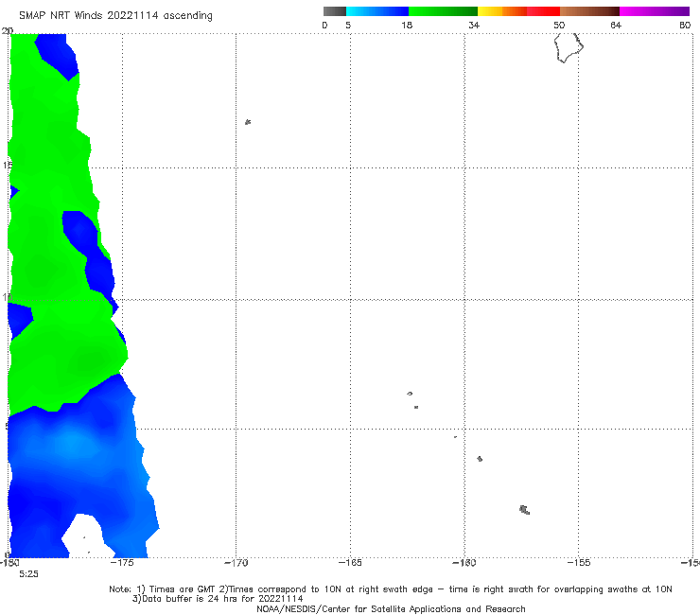
Task: Click the swath time label '5:25'
Action: 28,574
